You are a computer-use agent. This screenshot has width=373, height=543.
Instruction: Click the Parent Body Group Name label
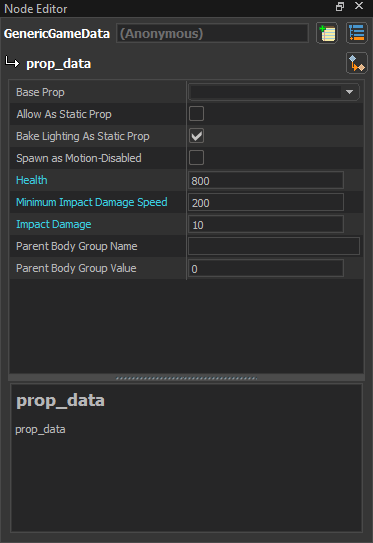77,246
